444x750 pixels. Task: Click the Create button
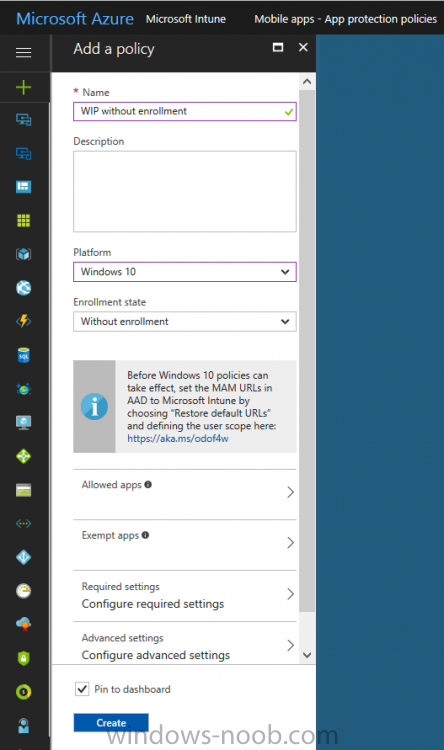111,723
